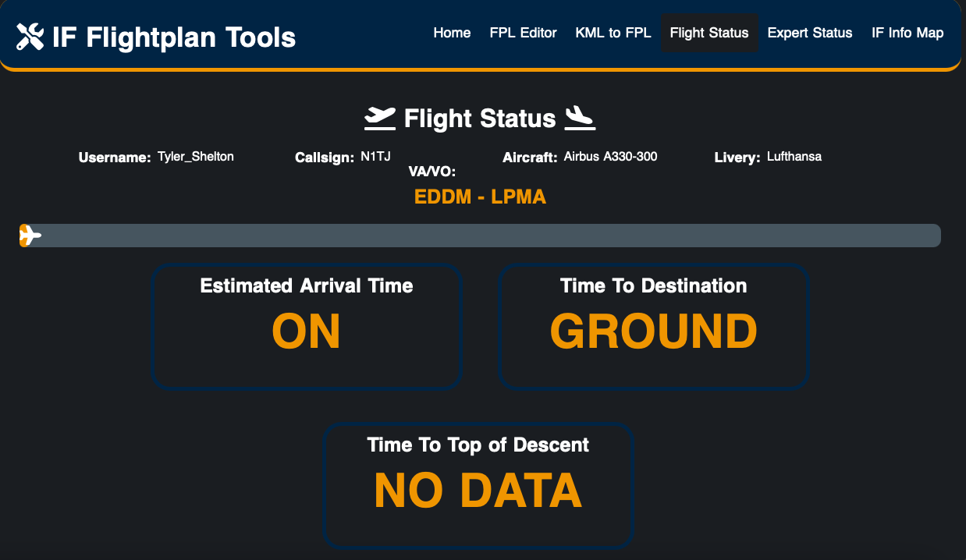Click the landing plane icon after Flight Status
966x560 pixels.
(580, 118)
